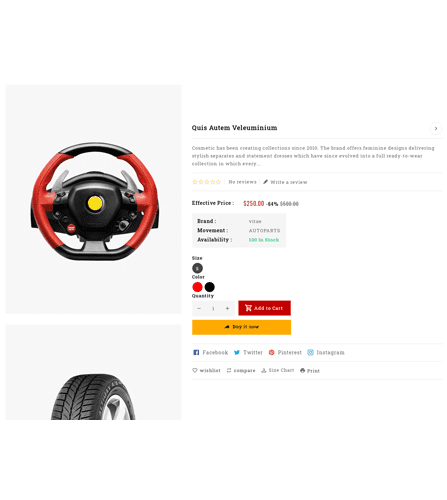Screen dimensions: 447x500
Task: Click the star rating row
Action: tap(207, 182)
